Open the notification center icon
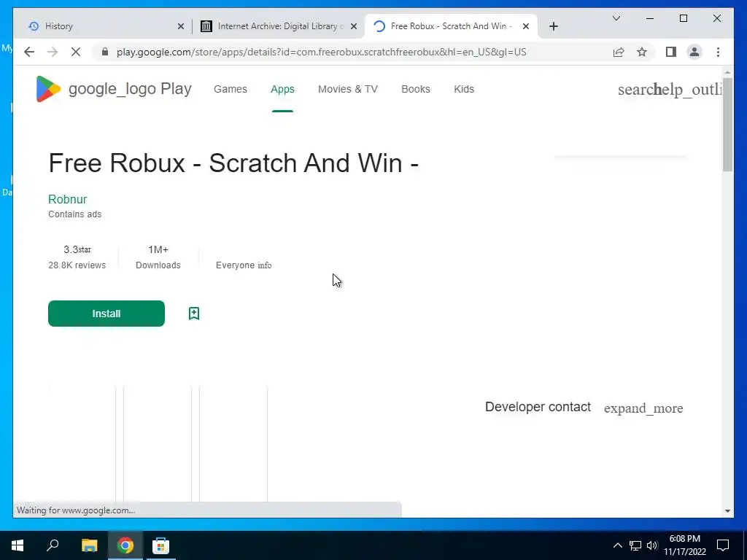This screenshot has width=747, height=560. 723,545
